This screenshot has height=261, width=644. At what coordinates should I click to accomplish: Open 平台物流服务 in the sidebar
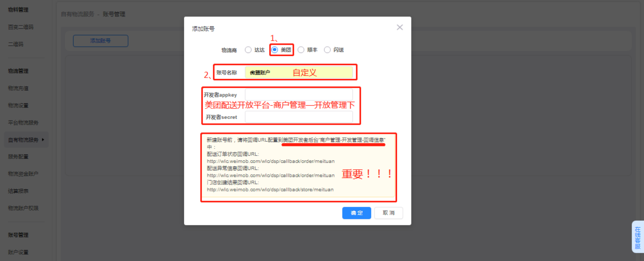(x=23, y=123)
